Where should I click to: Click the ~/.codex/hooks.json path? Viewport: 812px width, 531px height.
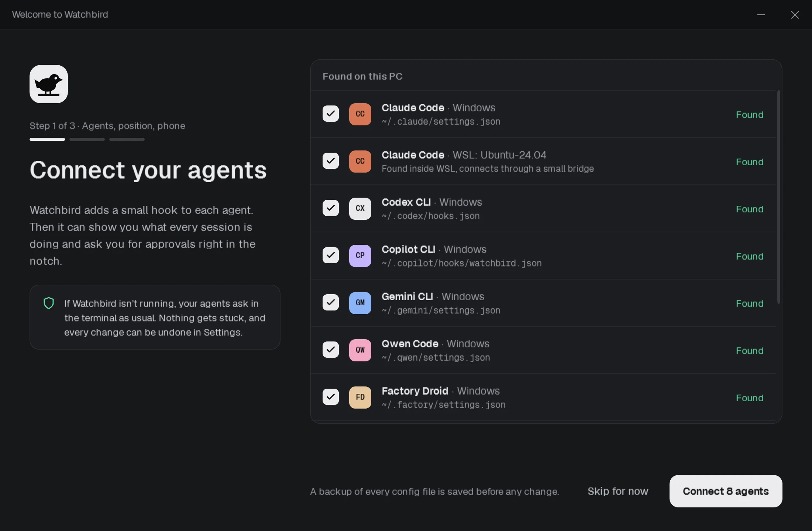(x=431, y=216)
